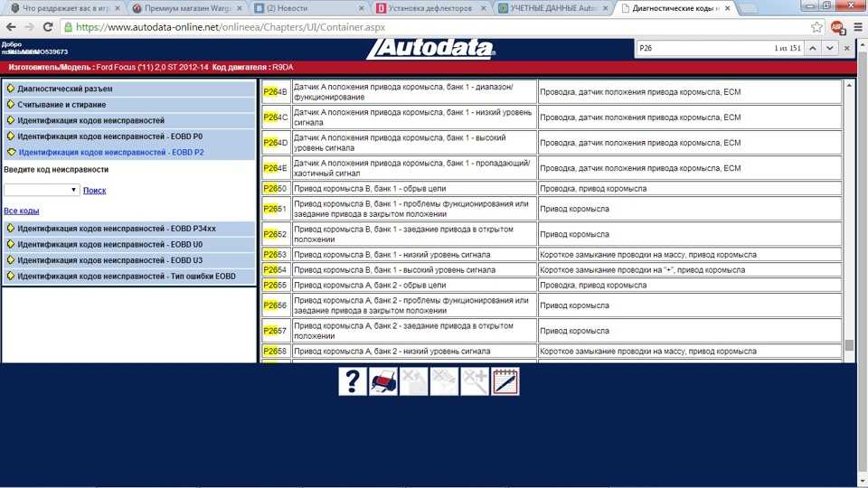868x488 pixels.
Task: Select code cell P2655
Action: 276,286
